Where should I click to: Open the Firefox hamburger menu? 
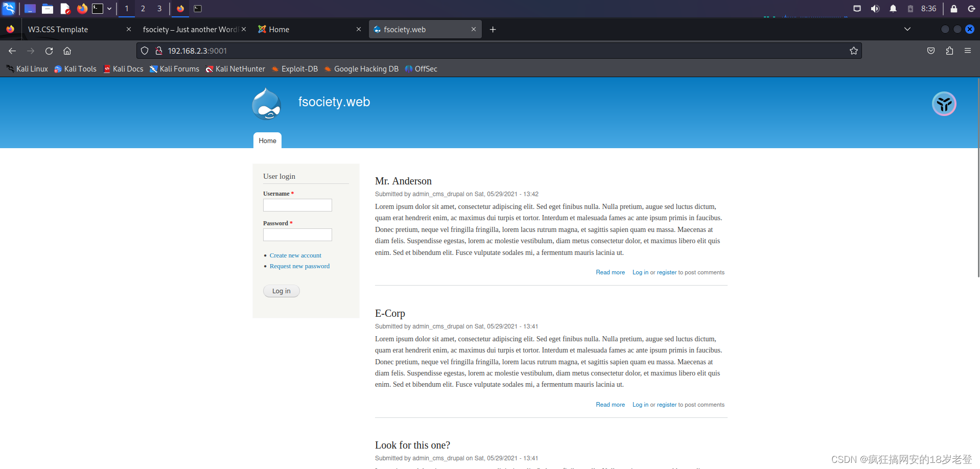click(x=968, y=51)
